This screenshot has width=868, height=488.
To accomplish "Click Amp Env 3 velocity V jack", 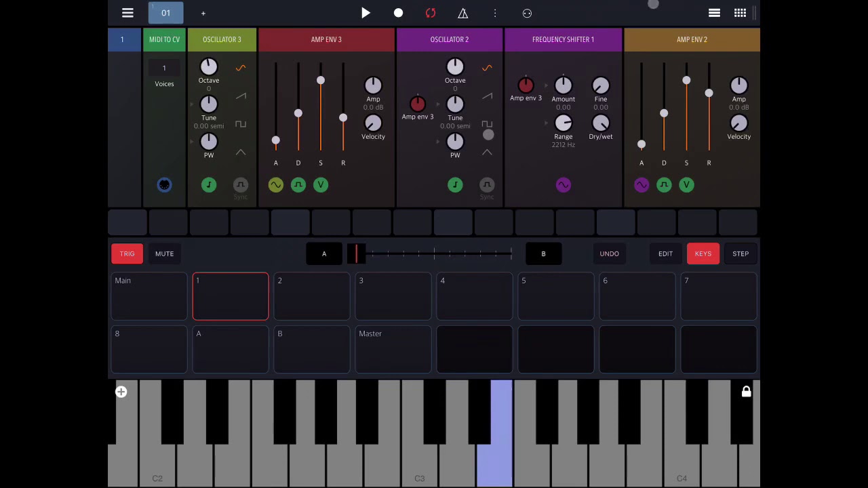I will [x=321, y=185].
